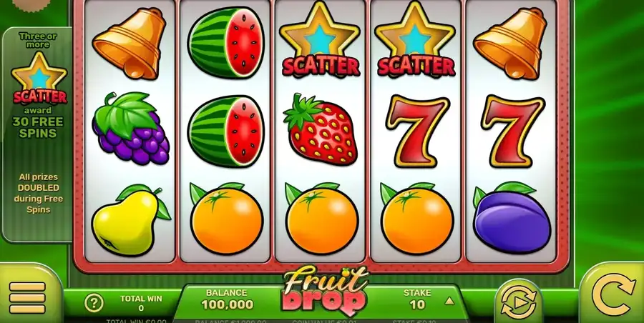Select the purple plum symbol
644x323 pixels.
click(512, 217)
